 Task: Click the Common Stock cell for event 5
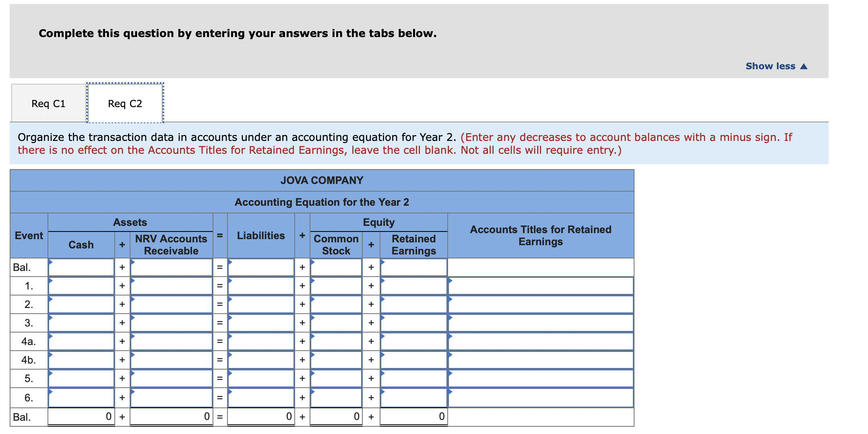336,378
